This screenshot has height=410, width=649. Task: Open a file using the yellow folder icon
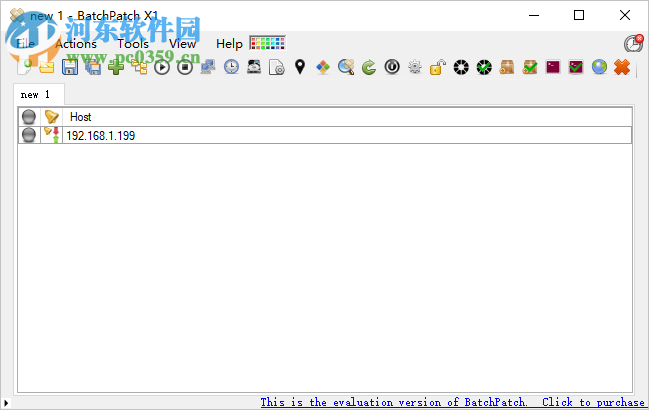pos(47,67)
